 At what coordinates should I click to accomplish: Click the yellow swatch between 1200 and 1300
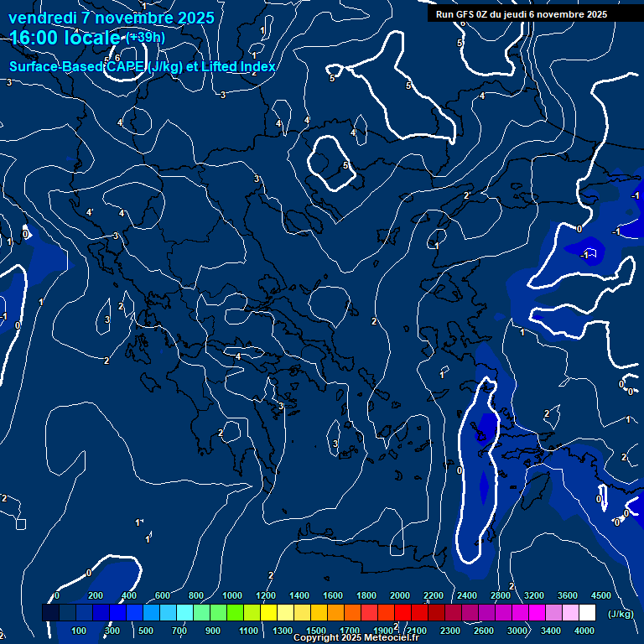coord(268,612)
